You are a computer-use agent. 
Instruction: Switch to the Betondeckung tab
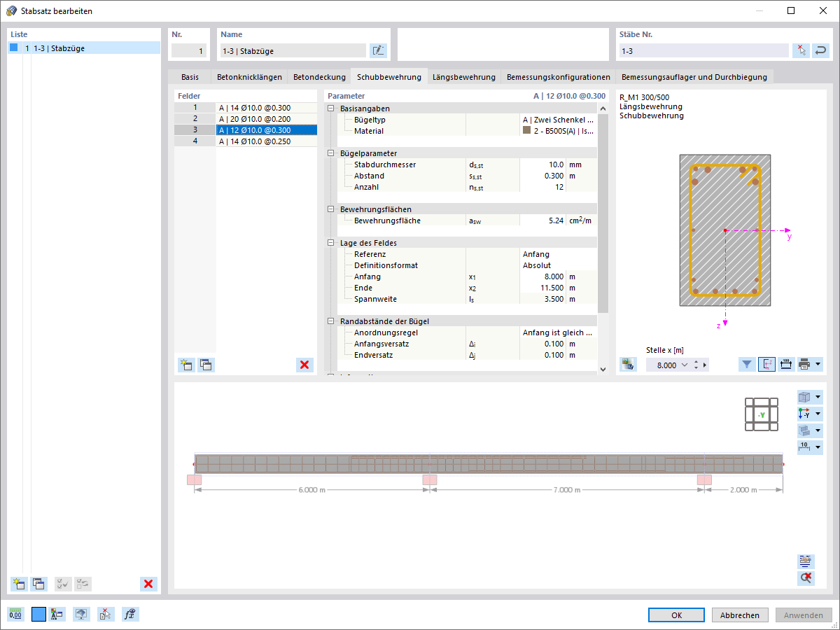[319, 77]
